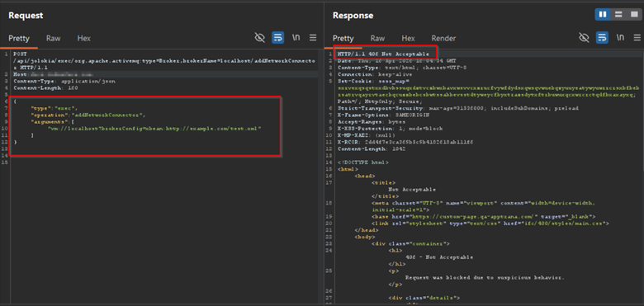Click X-XSS-Protection response header
This screenshot has height=306, width=644.
(391, 129)
